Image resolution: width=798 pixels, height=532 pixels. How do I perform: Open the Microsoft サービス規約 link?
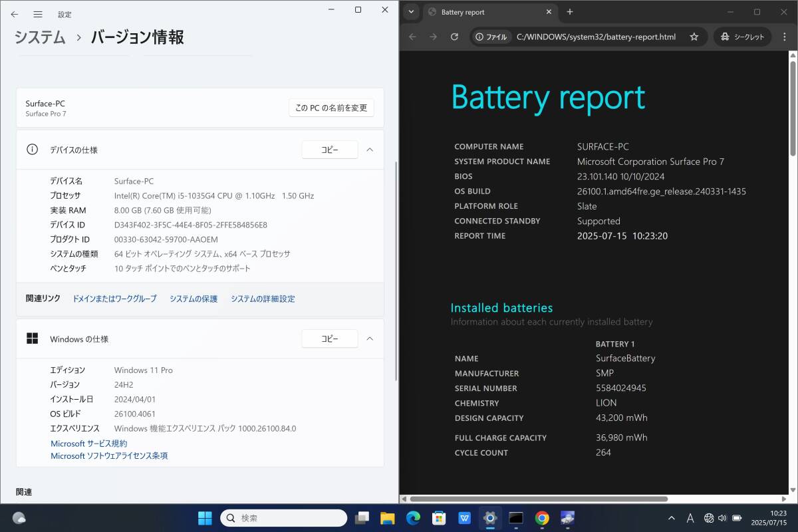tap(88, 444)
